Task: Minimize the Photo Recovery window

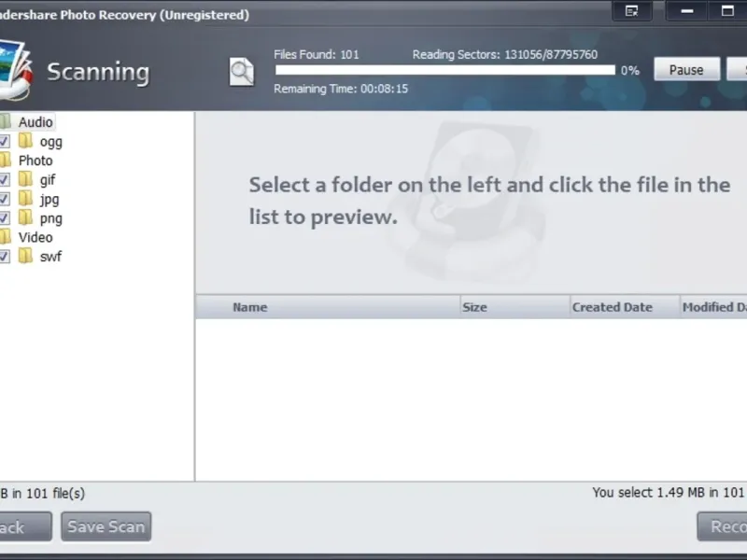Action: click(687, 11)
